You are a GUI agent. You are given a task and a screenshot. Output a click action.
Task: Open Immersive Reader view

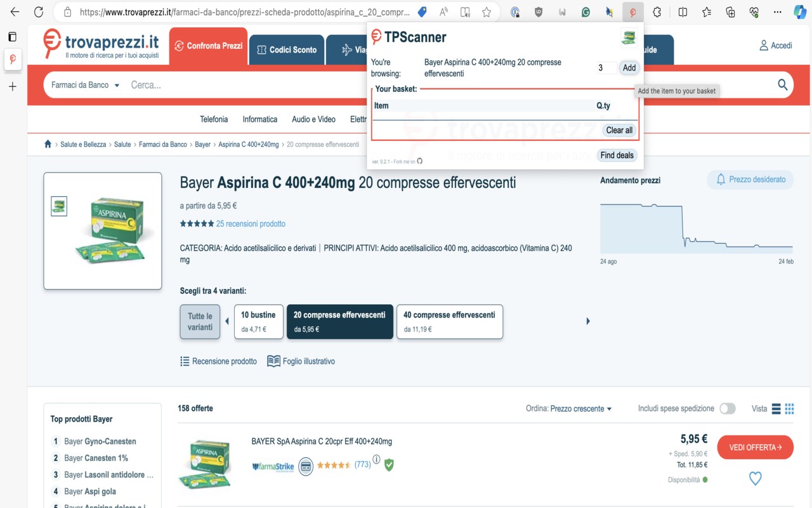pos(465,12)
